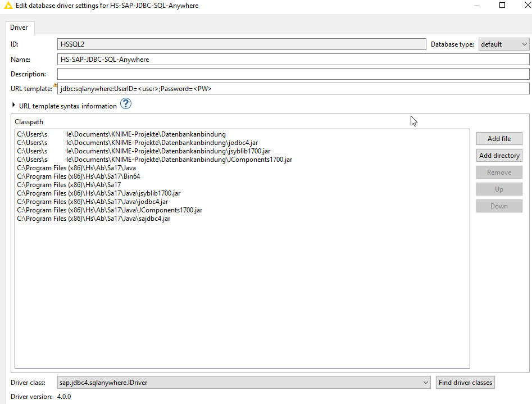The image size is (532, 404).
Task: Open URL template syntax help icon
Action: [x=125, y=103]
